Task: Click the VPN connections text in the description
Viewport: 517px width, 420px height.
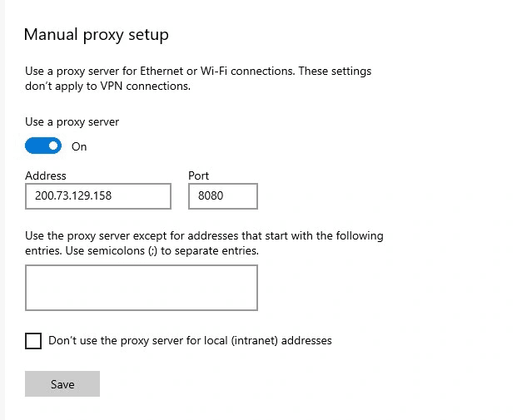Action: pos(145,86)
